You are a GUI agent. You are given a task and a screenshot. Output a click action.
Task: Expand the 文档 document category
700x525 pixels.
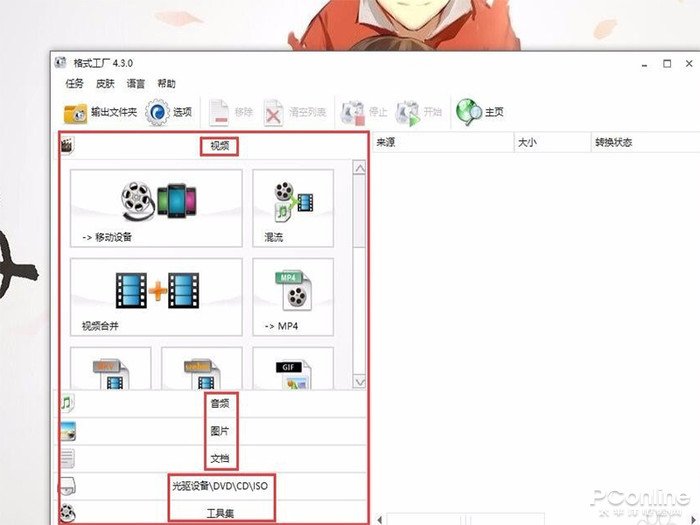click(x=219, y=459)
